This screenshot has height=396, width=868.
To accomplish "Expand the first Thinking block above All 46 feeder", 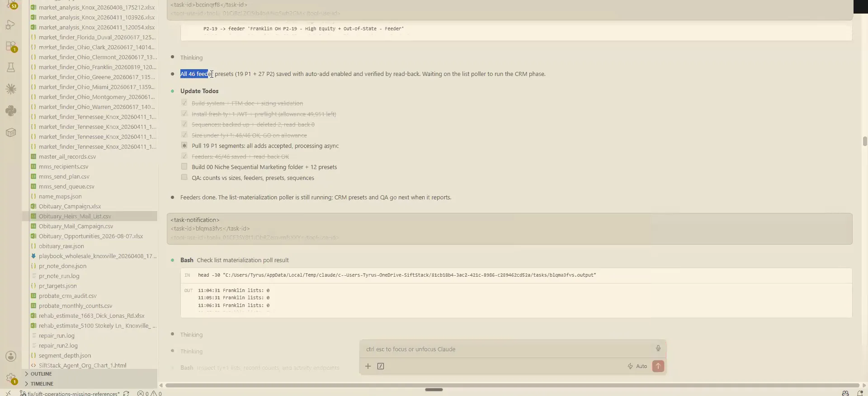I will [191, 57].
